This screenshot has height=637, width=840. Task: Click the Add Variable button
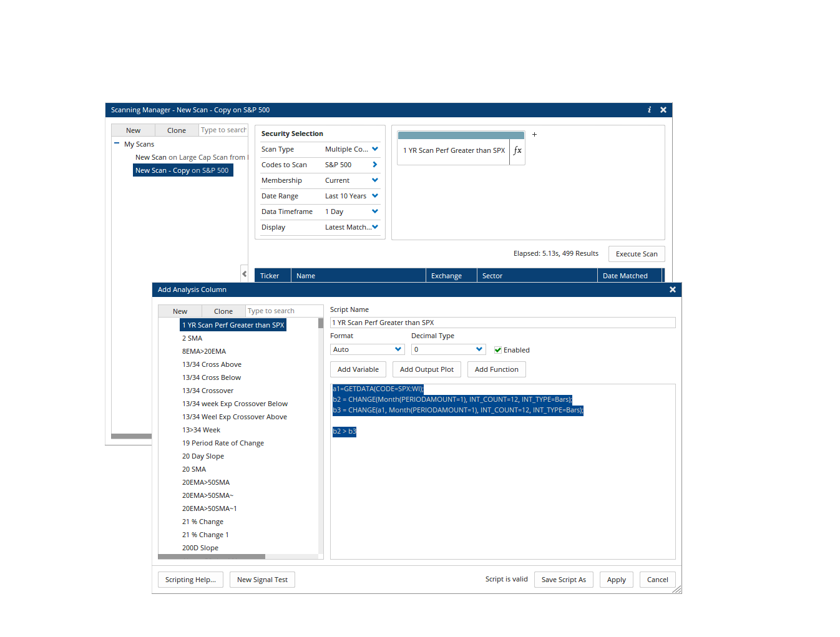coord(358,369)
